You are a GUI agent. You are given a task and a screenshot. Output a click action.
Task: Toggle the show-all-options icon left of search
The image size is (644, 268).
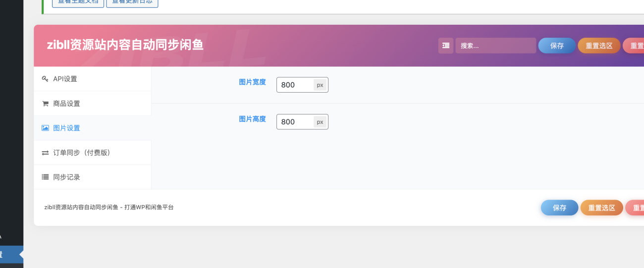click(x=446, y=46)
